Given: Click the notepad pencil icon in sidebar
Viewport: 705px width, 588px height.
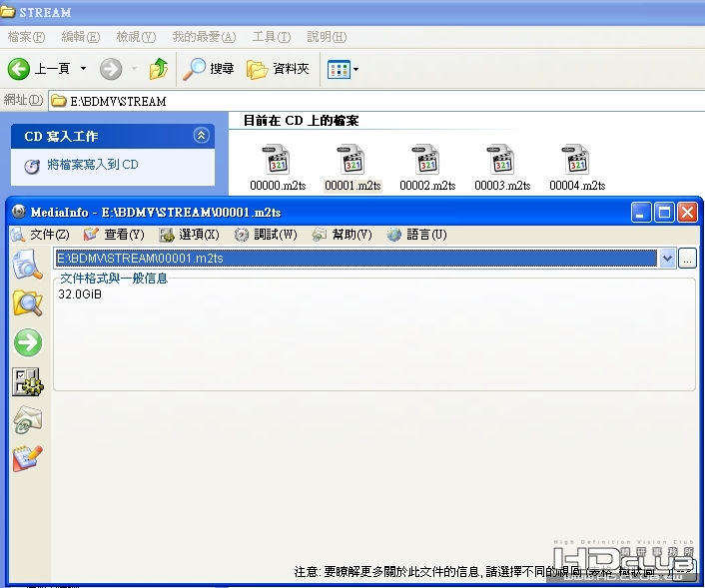Looking at the screenshot, I should pos(27,458).
